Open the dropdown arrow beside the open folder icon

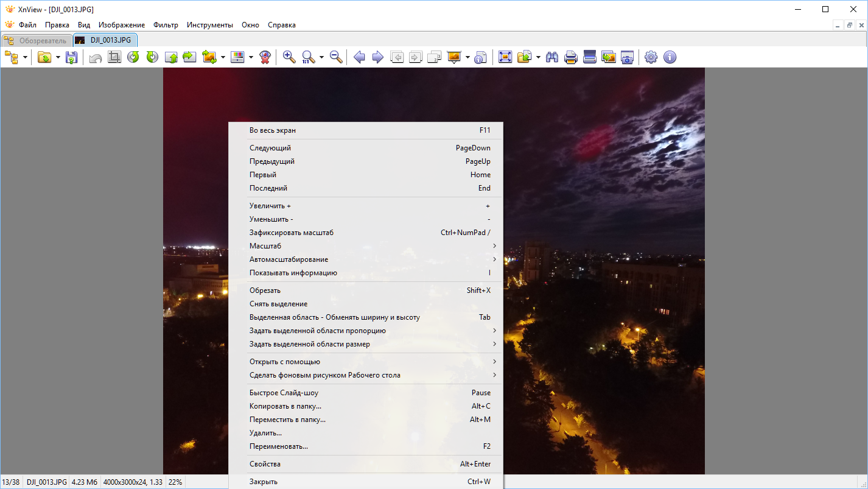coord(58,57)
